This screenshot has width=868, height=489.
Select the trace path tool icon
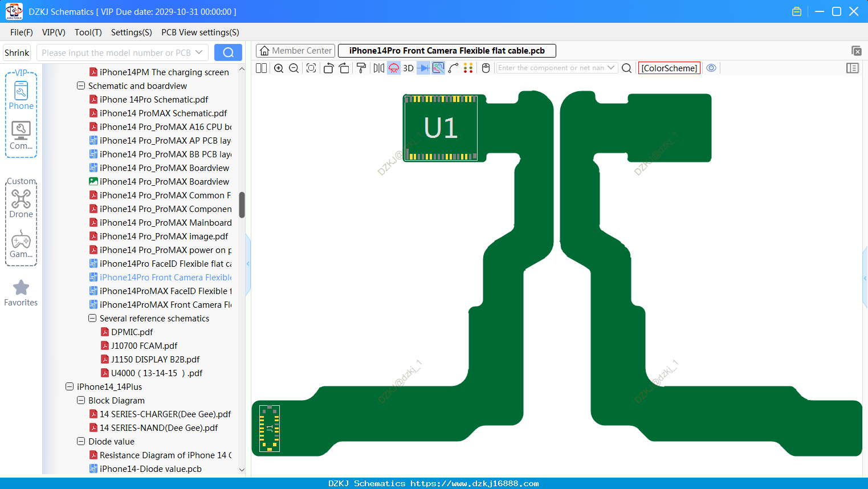tap(454, 68)
